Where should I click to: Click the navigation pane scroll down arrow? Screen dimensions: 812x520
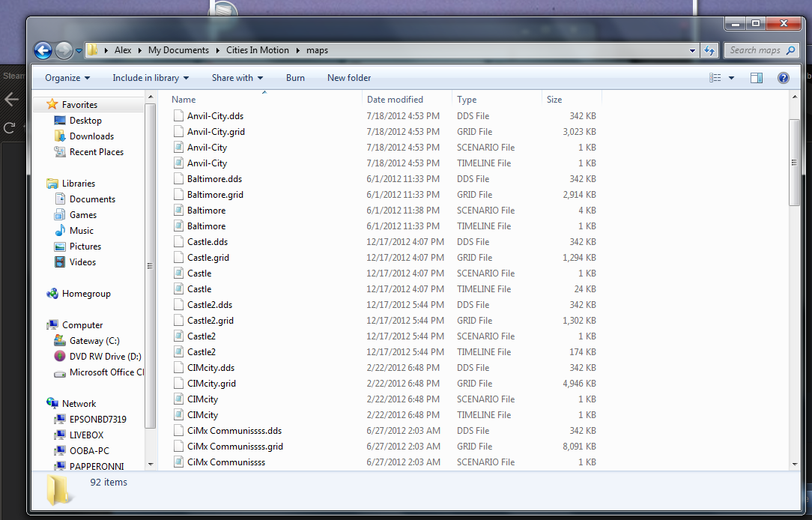pos(151,465)
